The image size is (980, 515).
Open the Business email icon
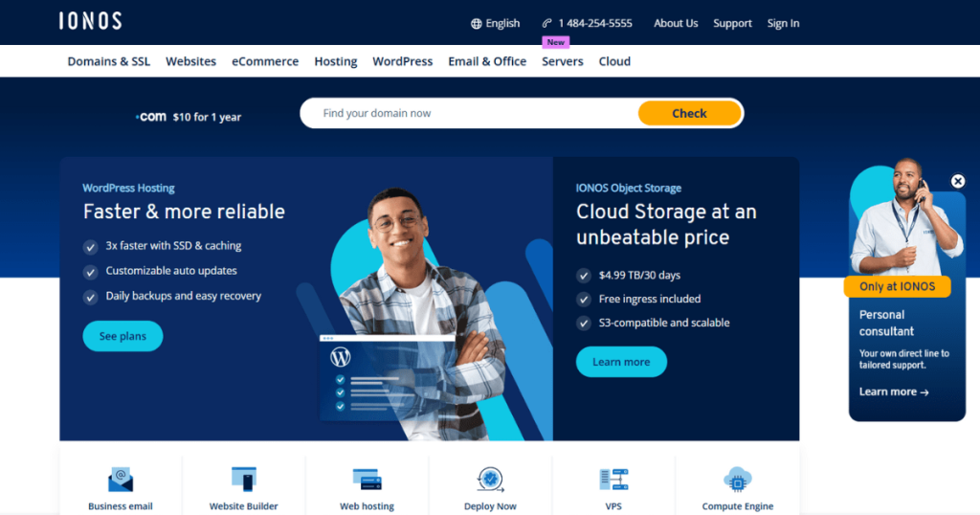(x=120, y=480)
